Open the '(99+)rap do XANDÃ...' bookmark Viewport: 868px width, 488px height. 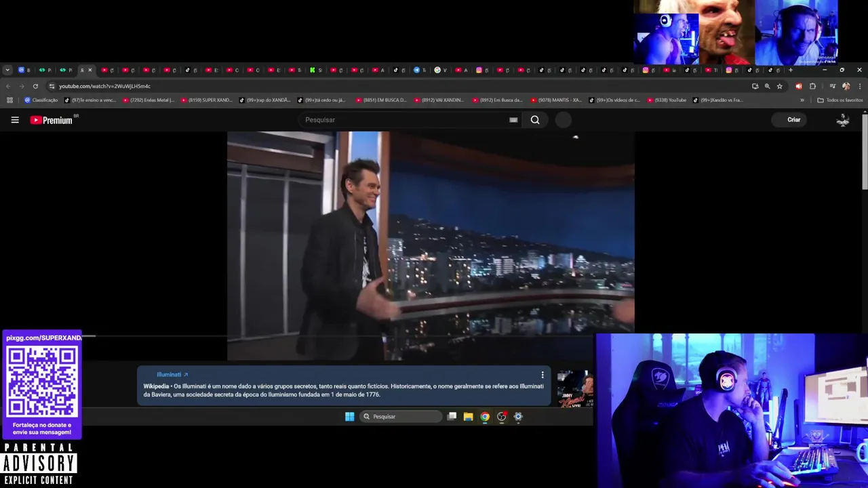(x=264, y=100)
